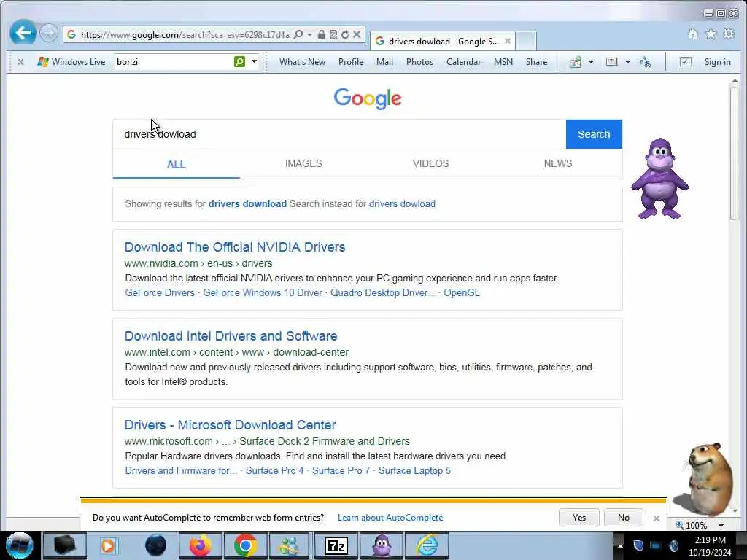Open the Surface Pro 4 sublink

point(274,471)
